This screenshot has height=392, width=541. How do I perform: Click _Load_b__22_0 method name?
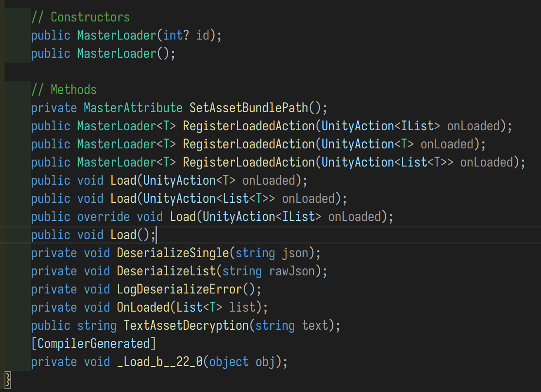[x=160, y=362]
